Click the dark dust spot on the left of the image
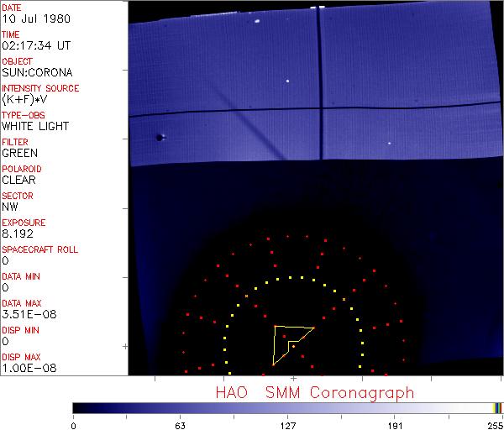 coord(157,137)
